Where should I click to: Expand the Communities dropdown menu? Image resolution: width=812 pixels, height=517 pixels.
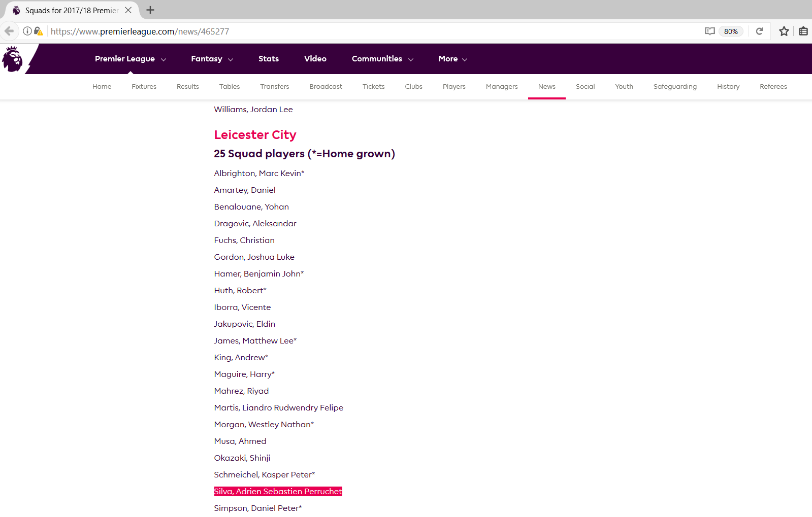(x=383, y=59)
